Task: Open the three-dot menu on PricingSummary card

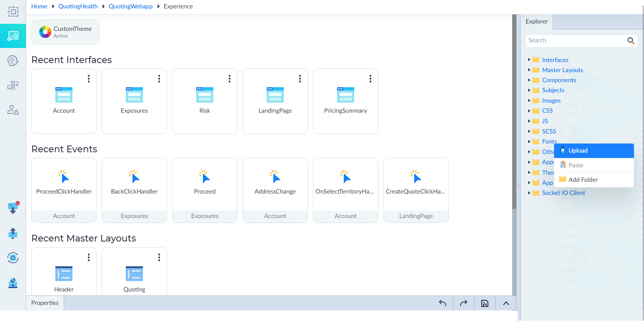Action: pos(370,79)
